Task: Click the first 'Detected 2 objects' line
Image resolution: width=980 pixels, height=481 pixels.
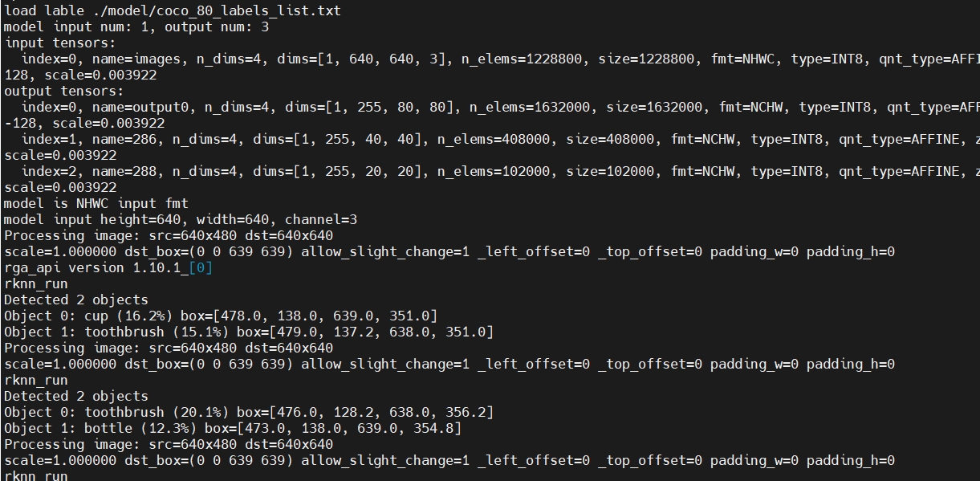Action: click(76, 300)
